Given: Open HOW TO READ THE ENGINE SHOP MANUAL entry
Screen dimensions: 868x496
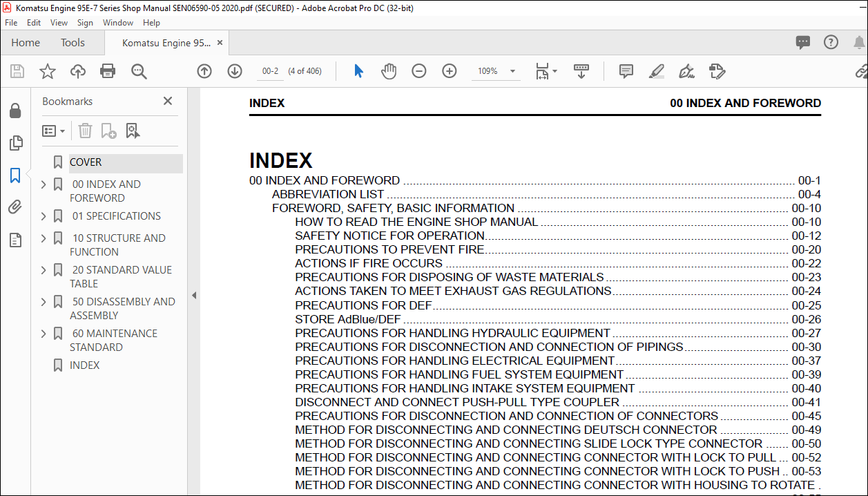Looking at the screenshot, I should point(558,222).
